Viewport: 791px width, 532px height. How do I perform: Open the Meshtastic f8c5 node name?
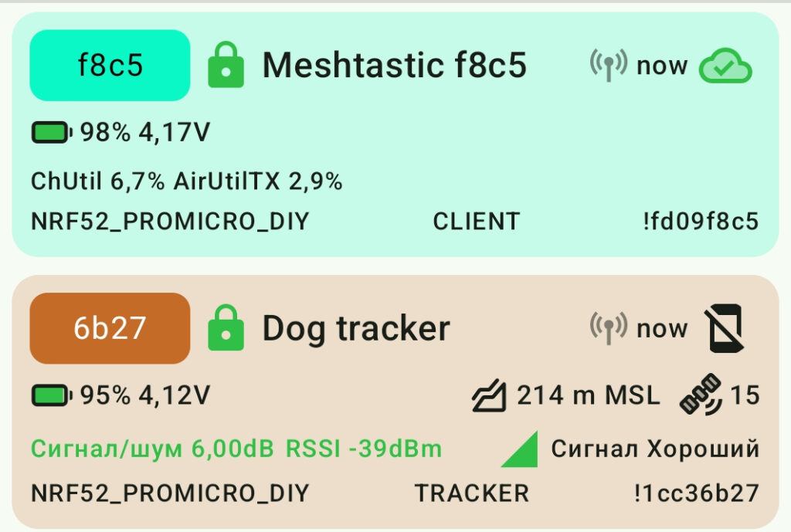[394, 66]
